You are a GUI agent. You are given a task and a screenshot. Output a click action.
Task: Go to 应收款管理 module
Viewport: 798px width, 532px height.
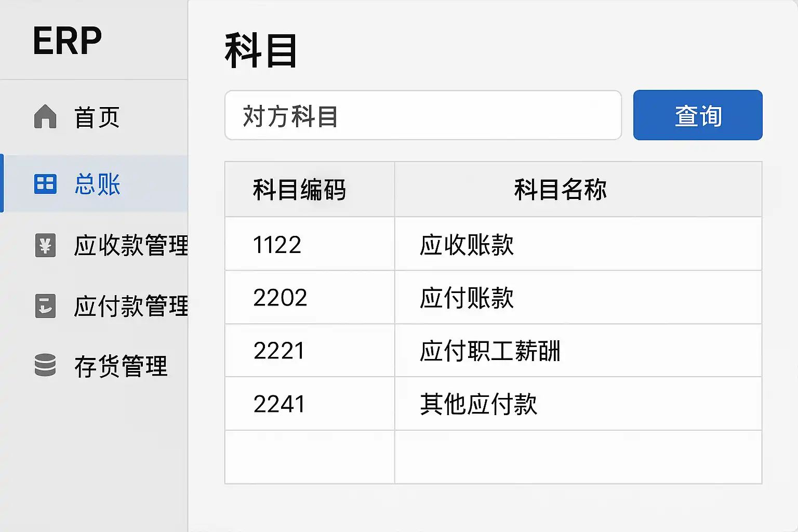131,245
